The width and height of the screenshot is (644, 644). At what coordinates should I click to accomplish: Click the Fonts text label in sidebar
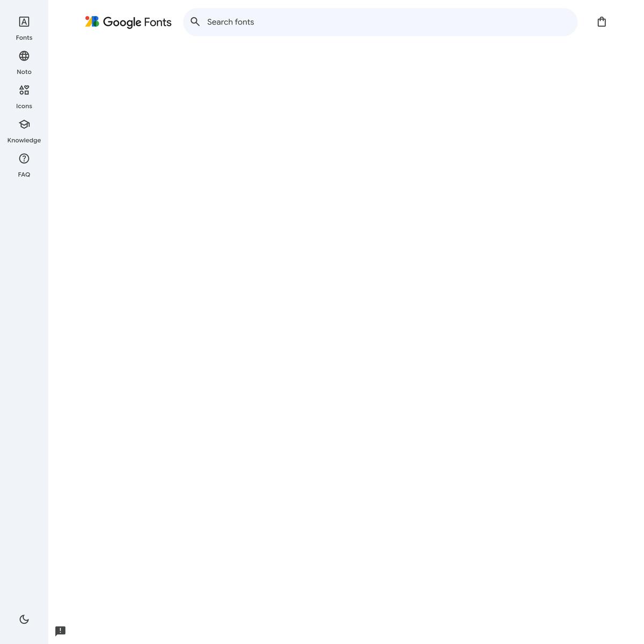(x=24, y=38)
